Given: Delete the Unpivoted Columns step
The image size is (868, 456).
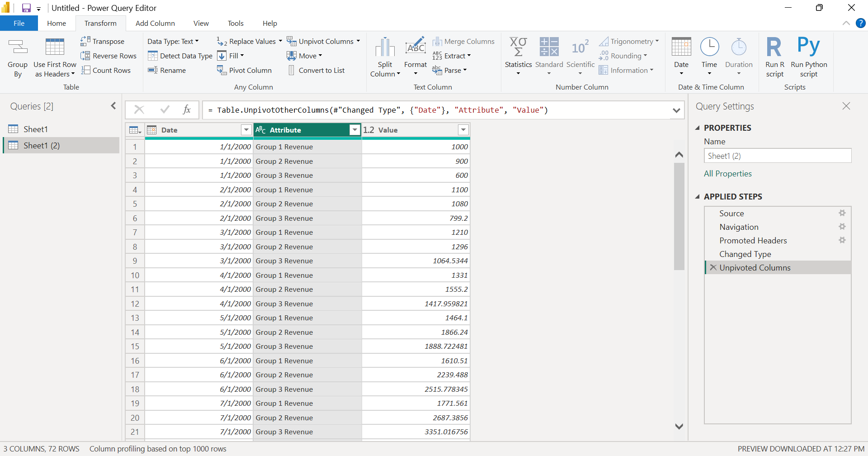Looking at the screenshot, I should point(713,267).
